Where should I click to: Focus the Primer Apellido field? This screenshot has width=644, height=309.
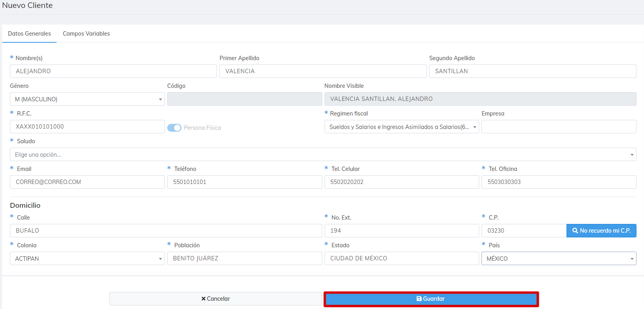(323, 71)
